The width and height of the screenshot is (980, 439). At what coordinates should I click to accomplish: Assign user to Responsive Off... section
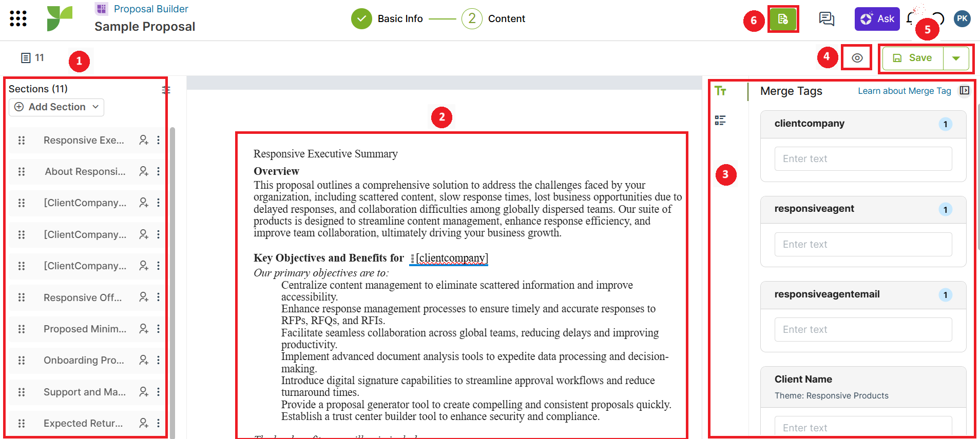click(x=144, y=297)
